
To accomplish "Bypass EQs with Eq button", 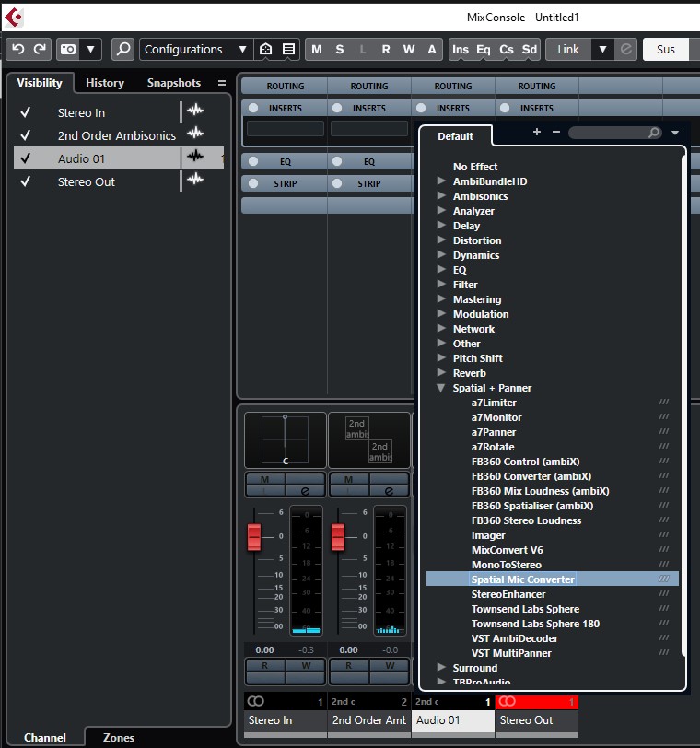I will (483, 50).
